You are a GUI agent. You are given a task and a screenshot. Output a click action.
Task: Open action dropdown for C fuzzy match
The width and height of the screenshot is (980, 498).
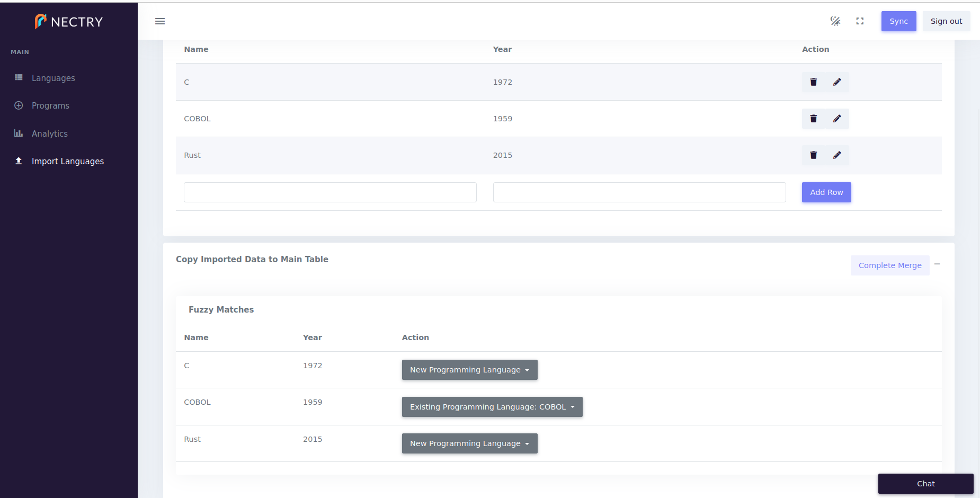470,370
